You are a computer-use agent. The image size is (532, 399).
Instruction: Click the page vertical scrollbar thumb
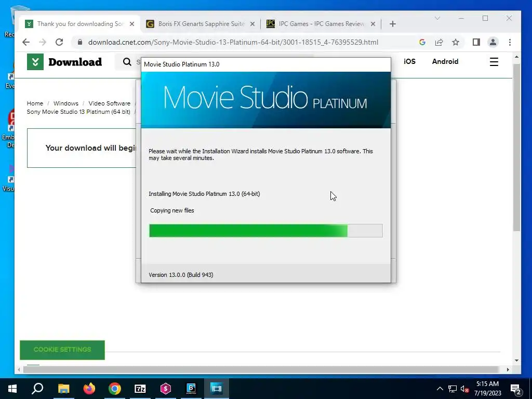point(516,148)
